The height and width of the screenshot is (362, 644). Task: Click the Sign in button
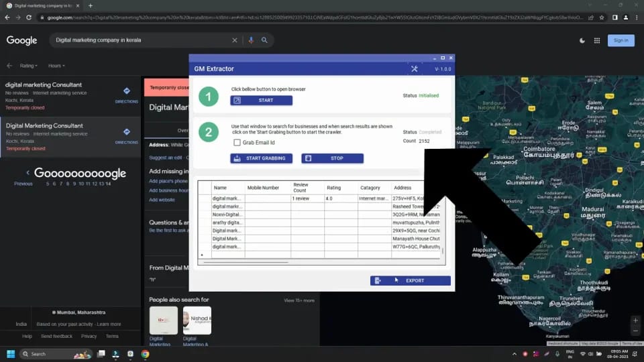621,40
